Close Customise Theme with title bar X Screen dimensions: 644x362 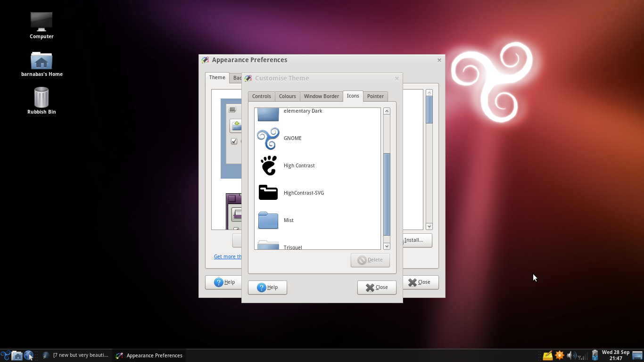click(x=396, y=78)
